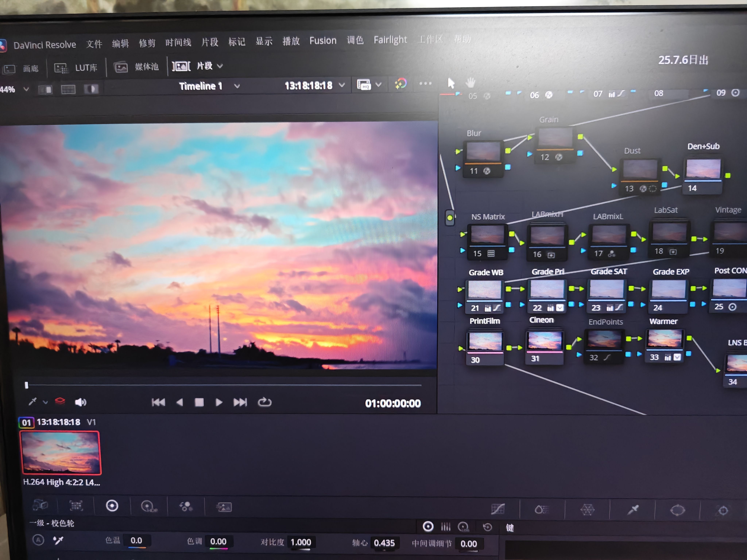The height and width of the screenshot is (560, 747).
Task: Select the viewer eyedropper qualifier tool
Action: [32, 401]
